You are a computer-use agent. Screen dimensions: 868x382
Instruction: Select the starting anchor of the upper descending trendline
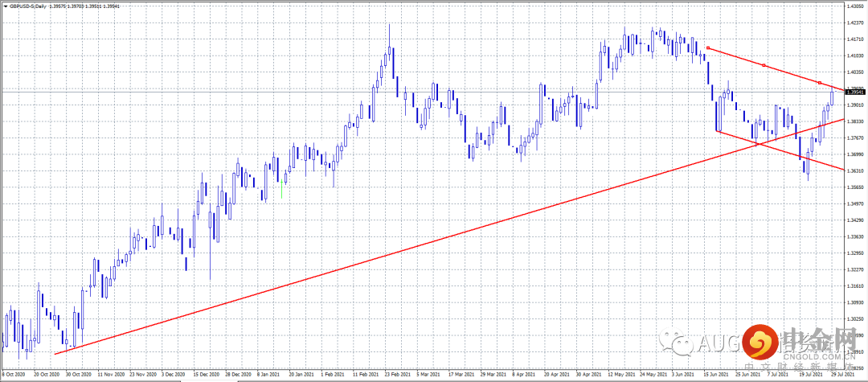click(x=708, y=48)
